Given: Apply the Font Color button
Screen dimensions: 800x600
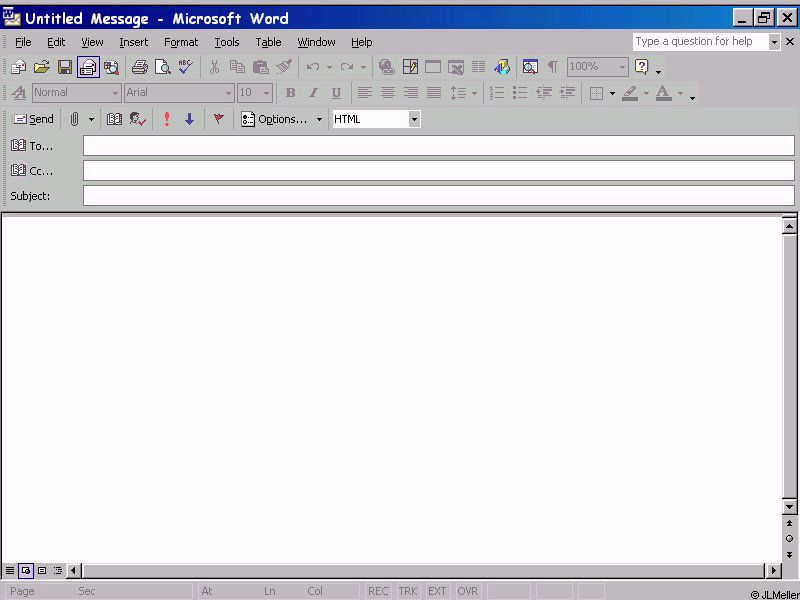Looking at the screenshot, I should (x=663, y=93).
